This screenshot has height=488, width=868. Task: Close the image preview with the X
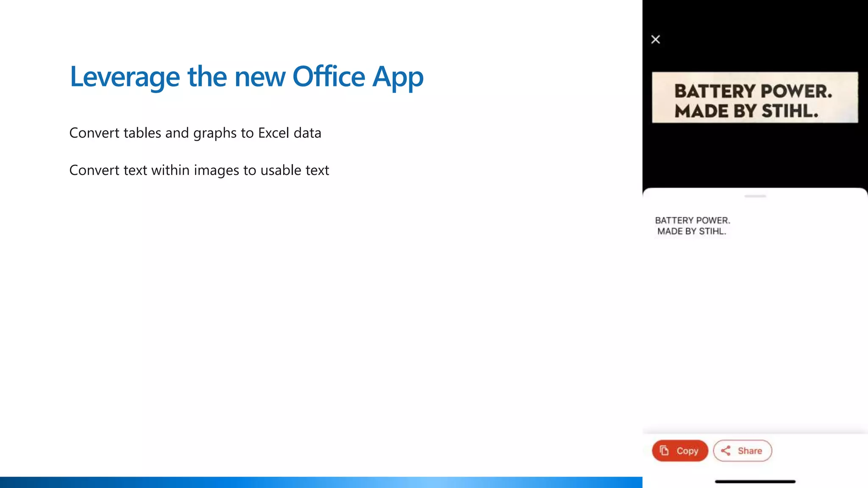(655, 39)
